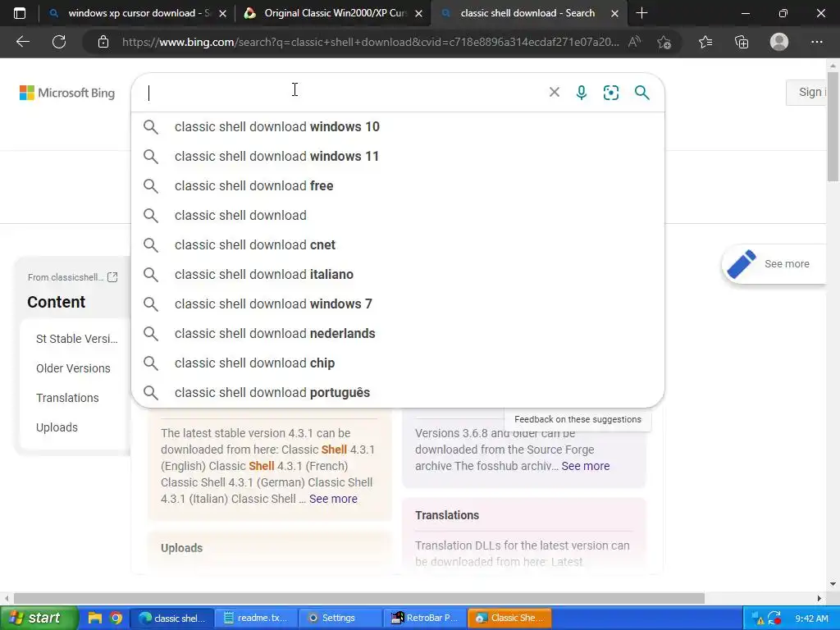The width and height of the screenshot is (840, 630).
Task: View site information lock icon
Action: (x=103, y=42)
